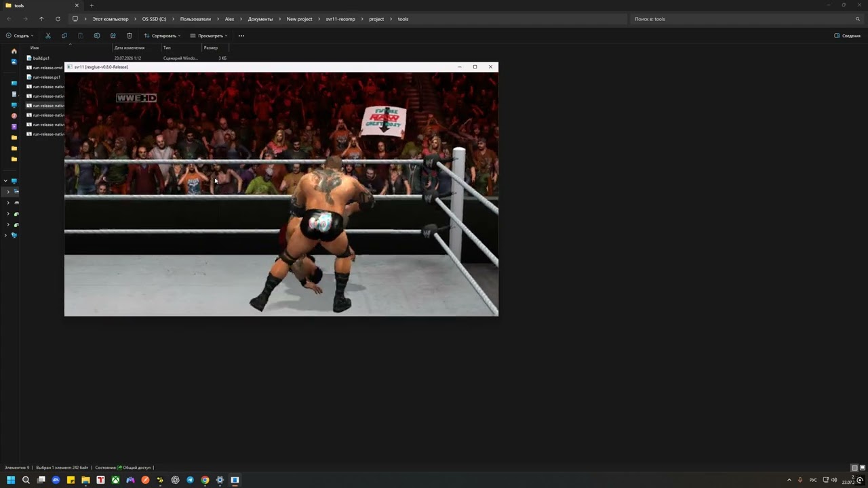Open the Windows Start button
This screenshot has width=868, height=488.
click(11, 480)
